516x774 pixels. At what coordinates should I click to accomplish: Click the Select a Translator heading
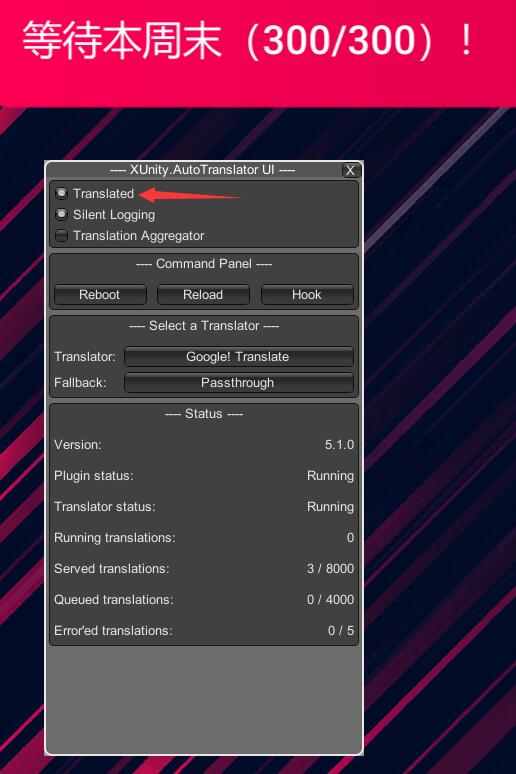tap(204, 326)
